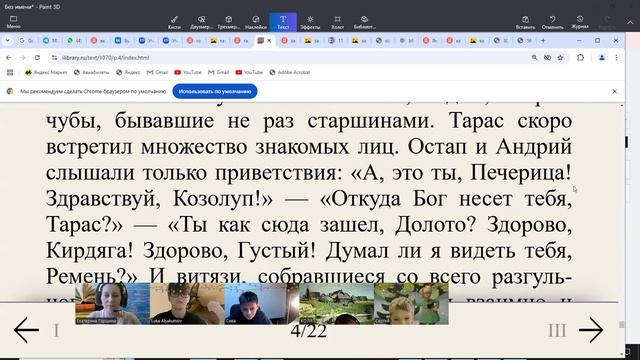The width and height of the screenshot is (640, 360).
Task: Open the Эффекты effects panel
Action: pos(310,22)
